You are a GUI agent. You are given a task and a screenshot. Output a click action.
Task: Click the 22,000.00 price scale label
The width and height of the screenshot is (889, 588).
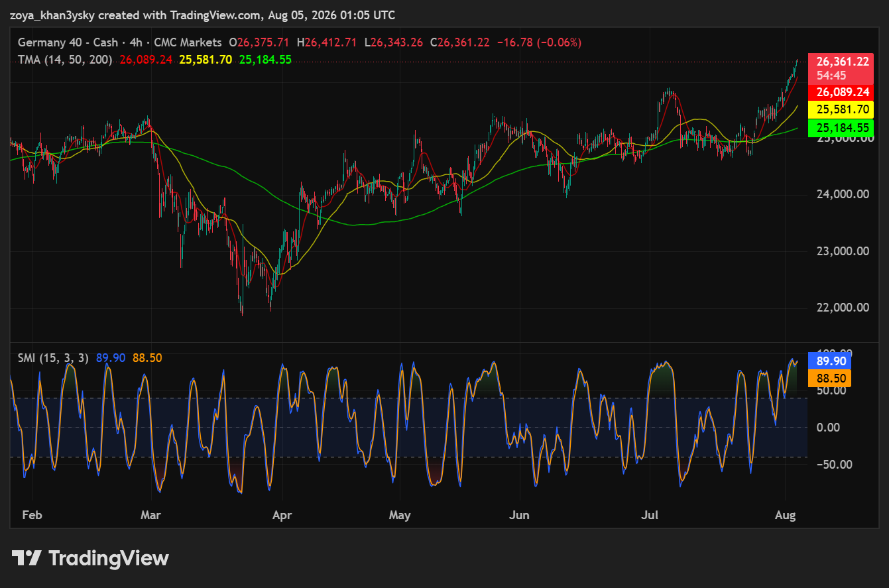(843, 308)
